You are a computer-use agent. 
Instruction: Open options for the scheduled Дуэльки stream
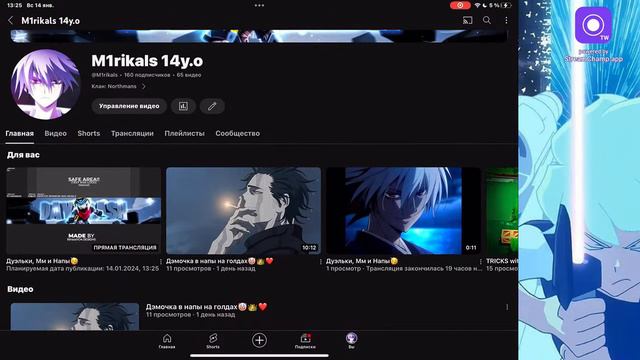point(161,261)
